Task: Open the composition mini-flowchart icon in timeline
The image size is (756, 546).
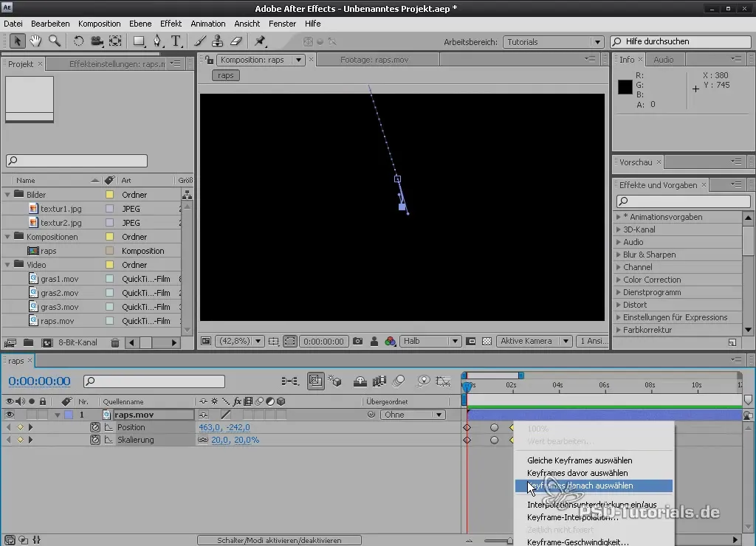Action: pos(289,381)
